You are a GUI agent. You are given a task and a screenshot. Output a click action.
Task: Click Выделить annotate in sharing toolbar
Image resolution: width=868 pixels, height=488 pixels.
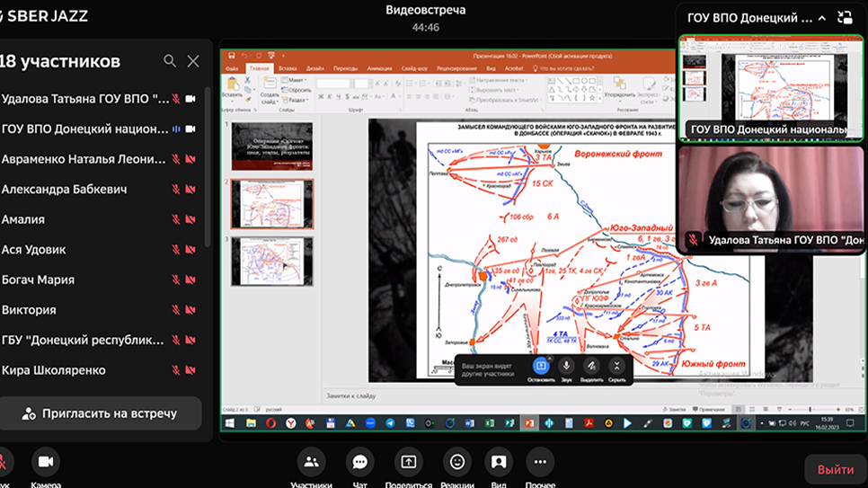pyautogui.click(x=591, y=370)
